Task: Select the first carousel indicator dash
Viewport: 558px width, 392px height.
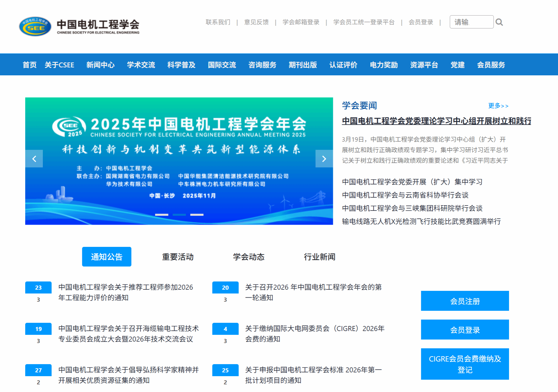Action: 161,215
